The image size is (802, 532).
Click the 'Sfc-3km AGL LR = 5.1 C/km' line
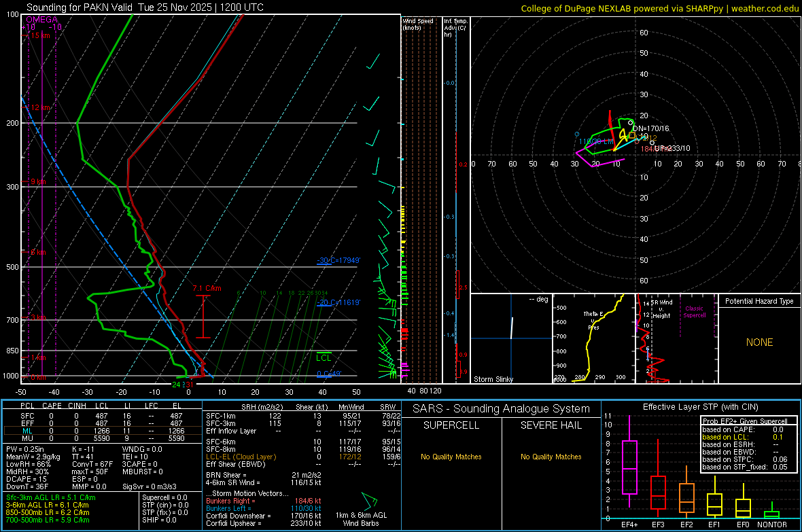(x=51, y=497)
